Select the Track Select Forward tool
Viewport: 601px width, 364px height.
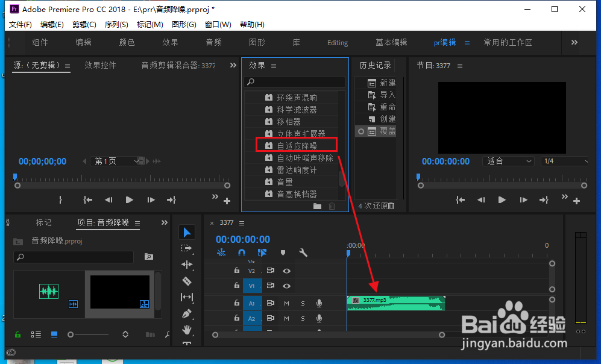187,248
